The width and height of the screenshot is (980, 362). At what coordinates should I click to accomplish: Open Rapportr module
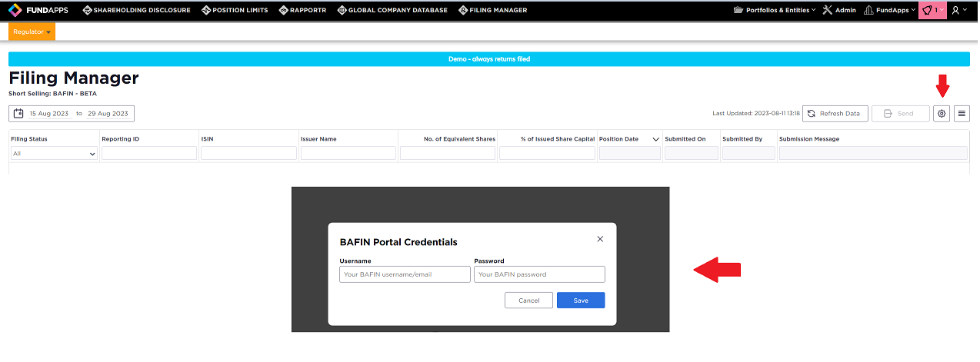tap(303, 10)
